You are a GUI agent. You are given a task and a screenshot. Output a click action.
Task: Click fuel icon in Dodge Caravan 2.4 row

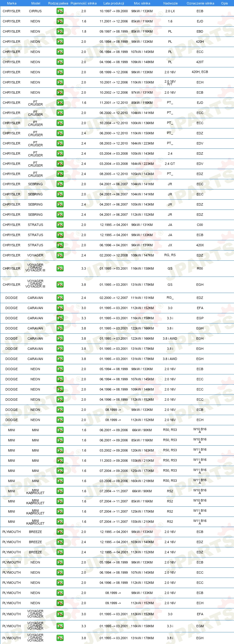click(60, 298)
